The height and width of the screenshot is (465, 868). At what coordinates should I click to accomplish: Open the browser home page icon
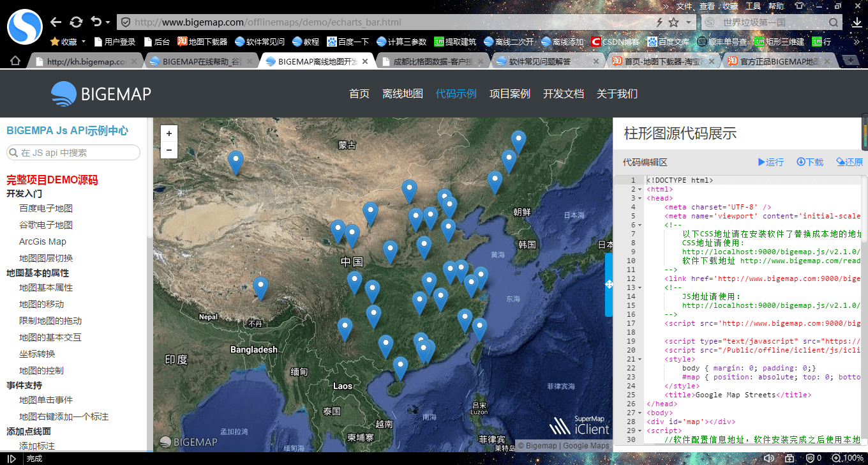pos(15,61)
